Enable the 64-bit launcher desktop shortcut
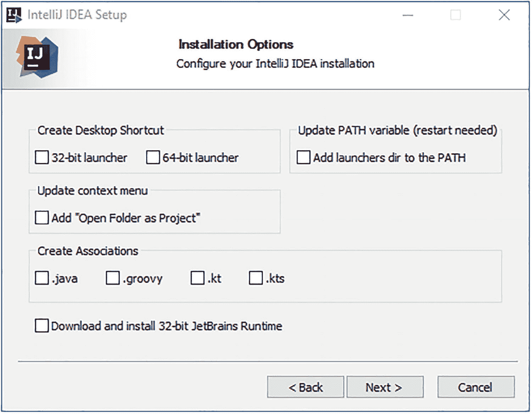 coord(153,157)
